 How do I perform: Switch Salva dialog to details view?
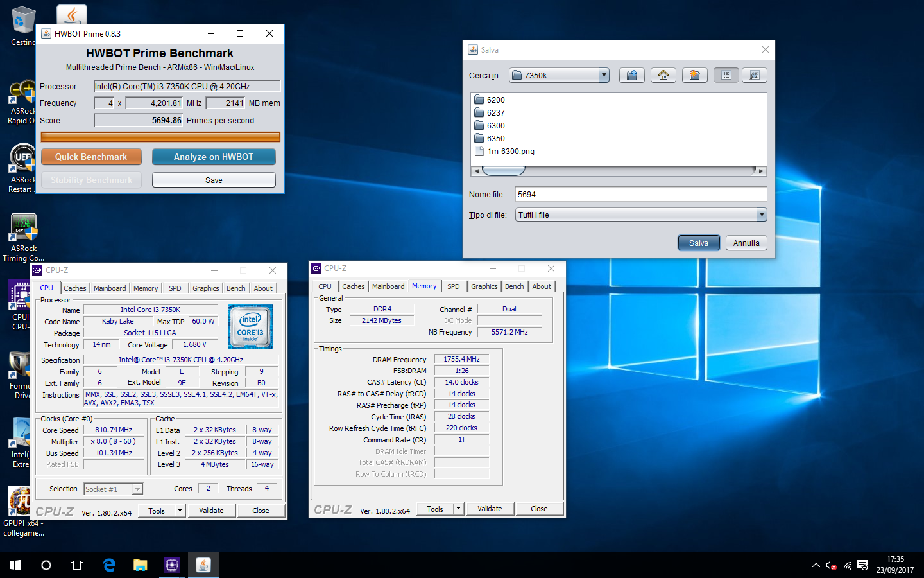pyautogui.click(x=754, y=76)
